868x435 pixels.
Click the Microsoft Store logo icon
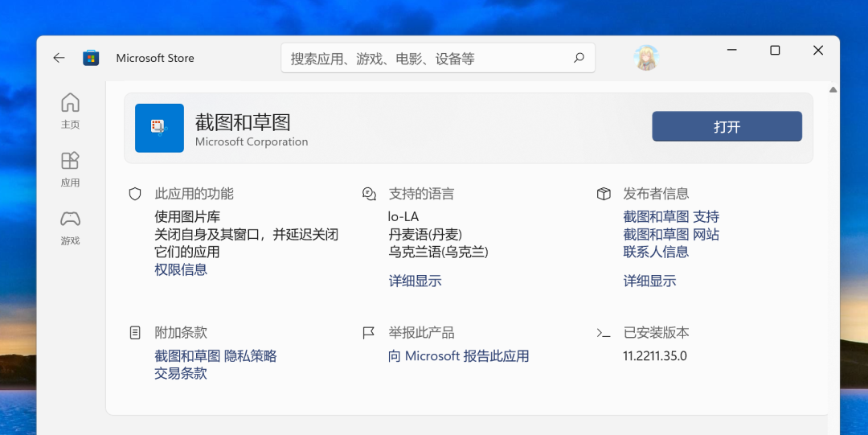pyautogui.click(x=91, y=58)
